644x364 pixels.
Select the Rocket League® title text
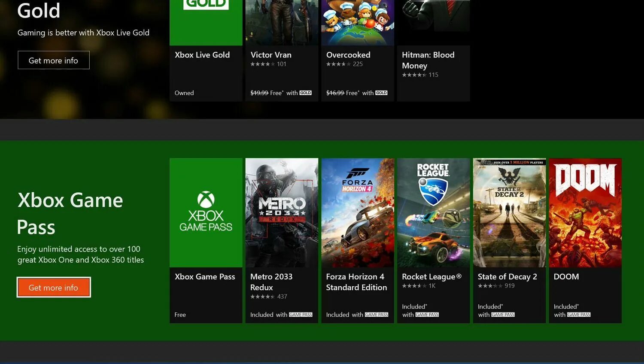431,277
